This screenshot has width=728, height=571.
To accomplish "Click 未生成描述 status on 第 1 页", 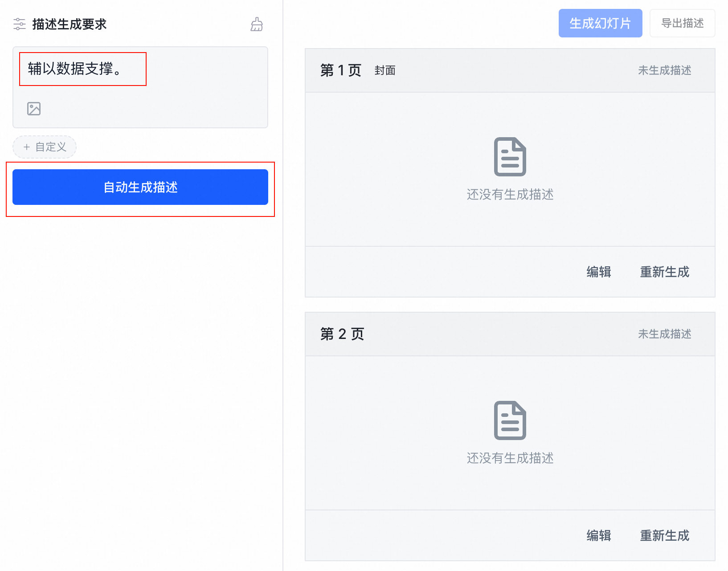I will (x=665, y=70).
